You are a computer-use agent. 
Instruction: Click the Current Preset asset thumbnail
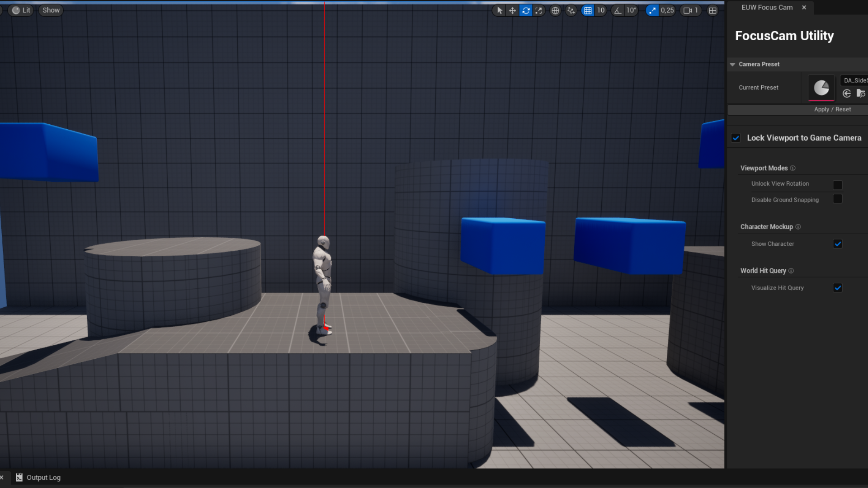[821, 88]
